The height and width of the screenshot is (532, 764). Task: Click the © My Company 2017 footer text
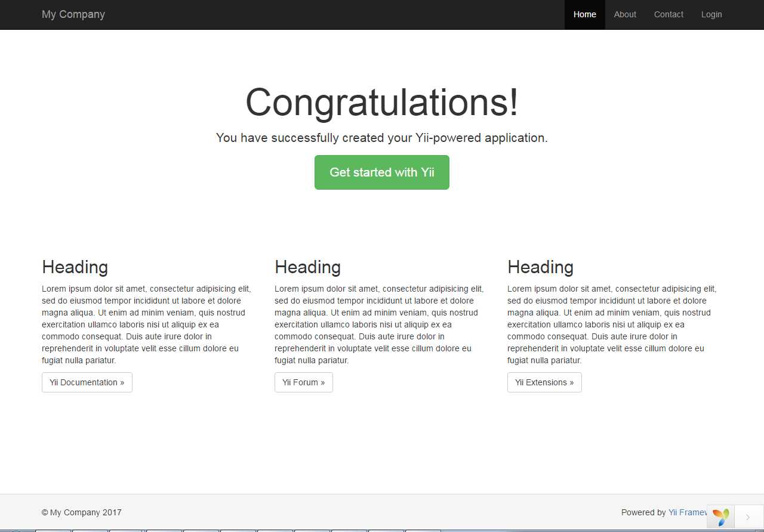pyautogui.click(x=82, y=512)
